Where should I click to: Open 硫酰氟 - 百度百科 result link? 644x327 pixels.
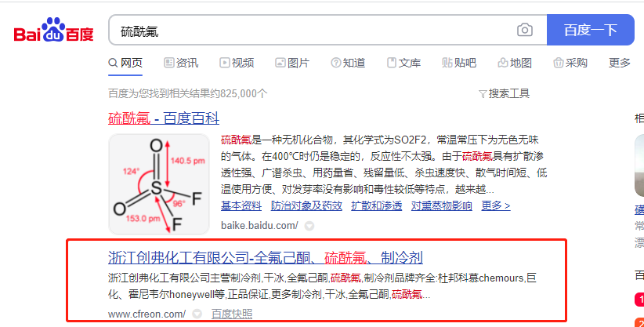[164, 118]
